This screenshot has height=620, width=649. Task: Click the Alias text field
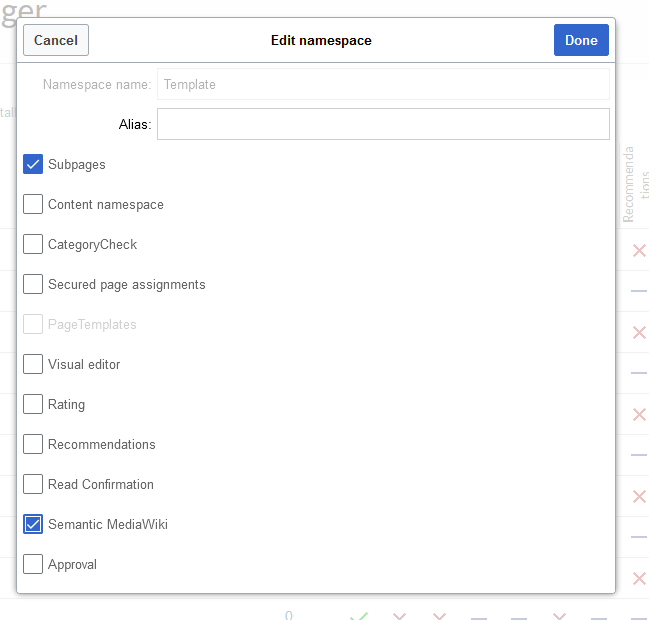pos(383,124)
